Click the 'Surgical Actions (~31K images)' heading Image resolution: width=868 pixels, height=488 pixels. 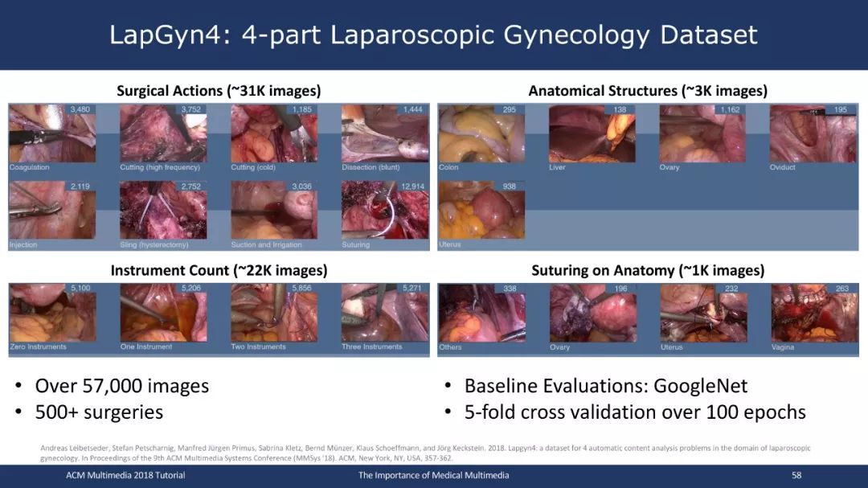pyautogui.click(x=219, y=91)
